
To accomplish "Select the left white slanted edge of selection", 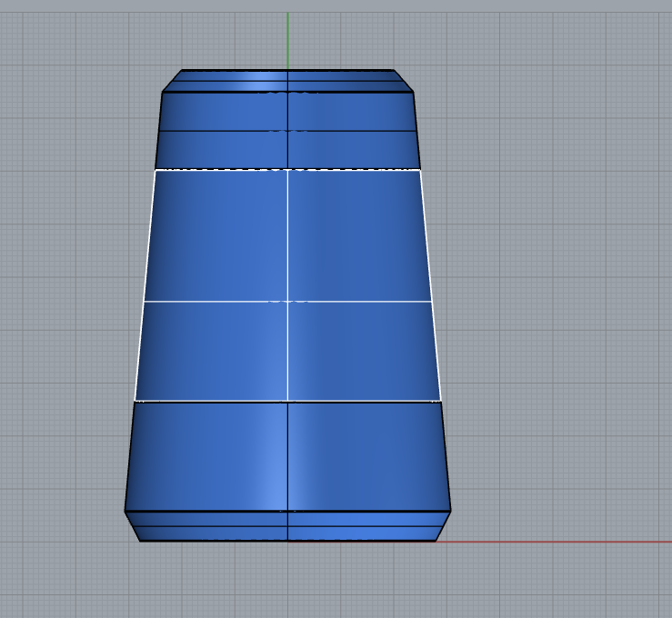I will click(145, 291).
